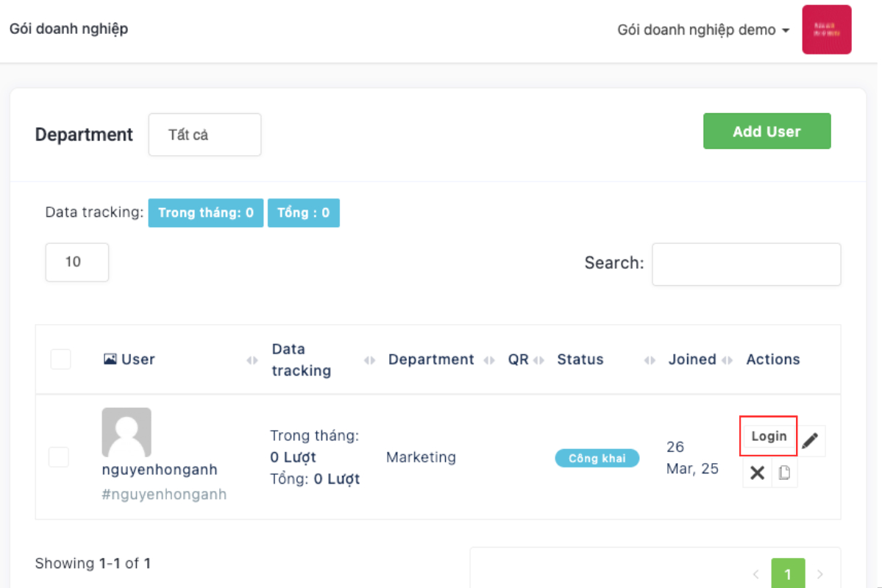The width and height of the screenshot is (882, 588).
Task: Click the pencil edit icon for nguyenhonganh
Action: coord(810,441)
